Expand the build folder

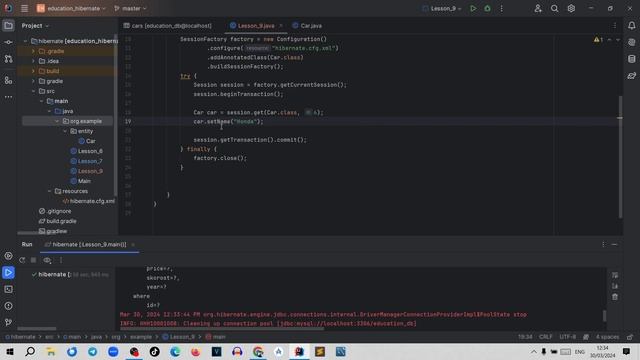click(33, 71)
